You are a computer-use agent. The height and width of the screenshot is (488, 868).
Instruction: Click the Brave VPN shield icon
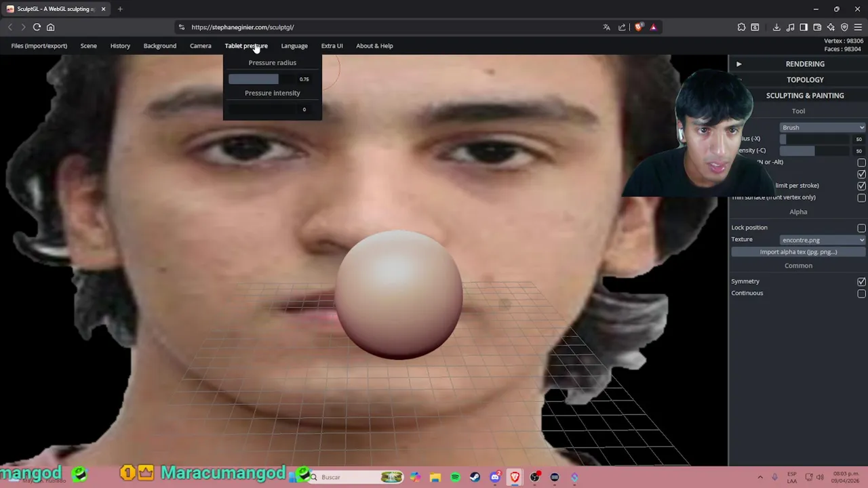click(x=844, y=27)
